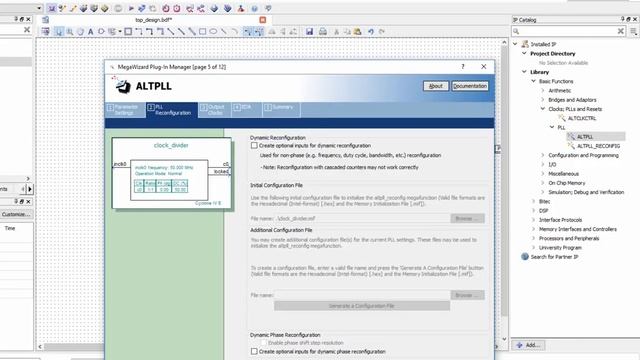This screenshot has height=360, width=640.
Task: Collapse the PLL subfolder
Action: (x=552, y=127)
